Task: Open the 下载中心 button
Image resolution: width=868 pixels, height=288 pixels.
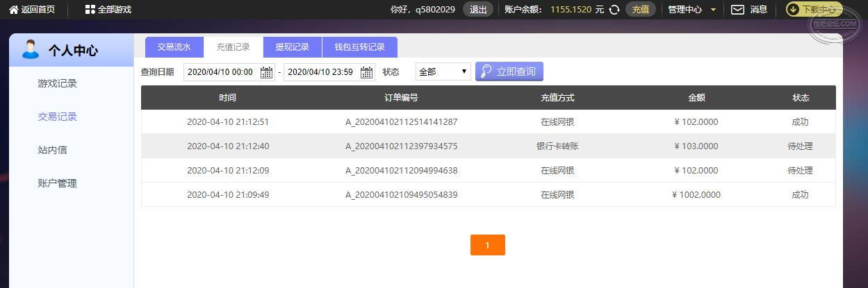Action: pyautogui.click(x=814, y=10)
